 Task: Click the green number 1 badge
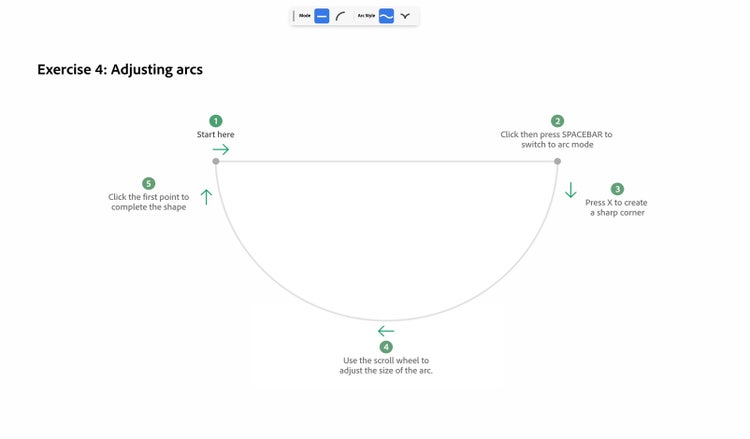[216, 121]
